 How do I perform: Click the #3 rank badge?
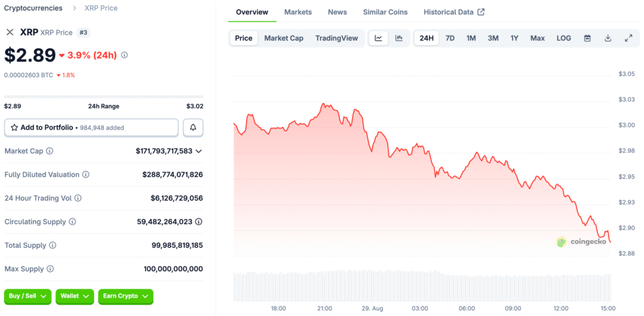[x=84, y=33]
